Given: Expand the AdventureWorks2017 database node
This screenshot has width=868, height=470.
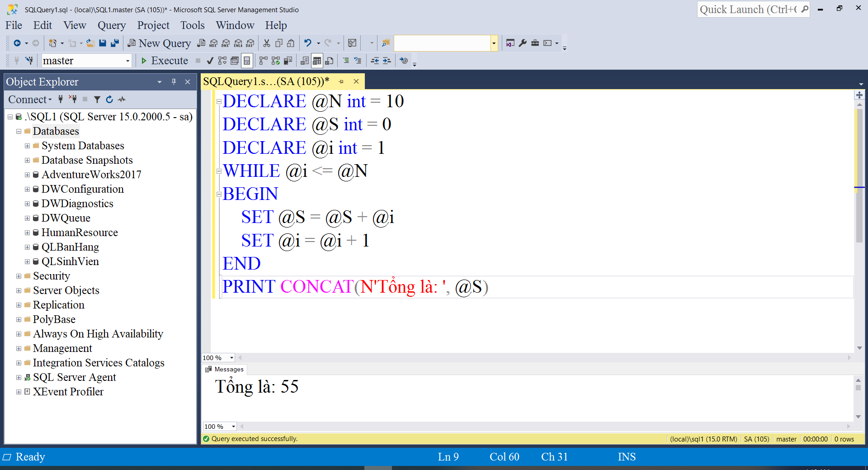Looking at the screenshot, I should click(27, 175).
